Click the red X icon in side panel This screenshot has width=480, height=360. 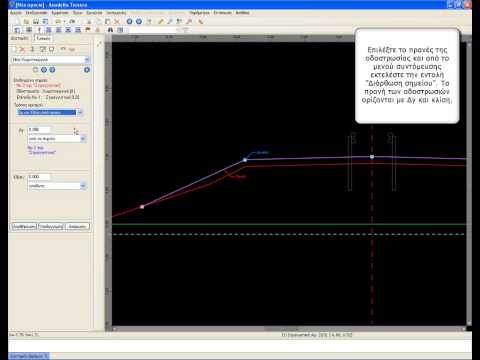click(23, 50)
